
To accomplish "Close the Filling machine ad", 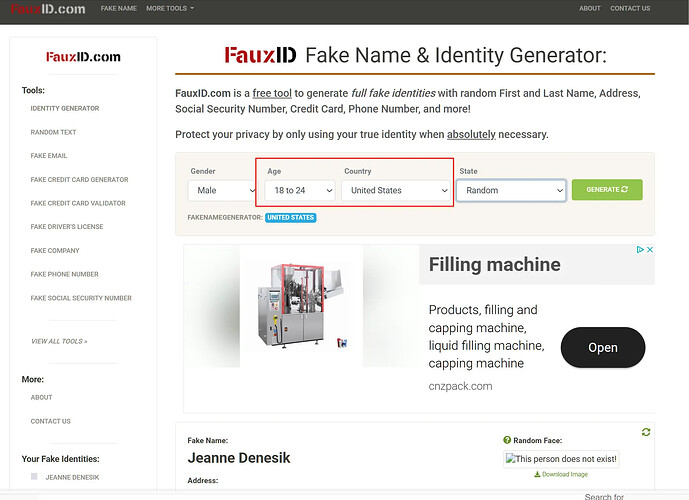I will 650,250.
